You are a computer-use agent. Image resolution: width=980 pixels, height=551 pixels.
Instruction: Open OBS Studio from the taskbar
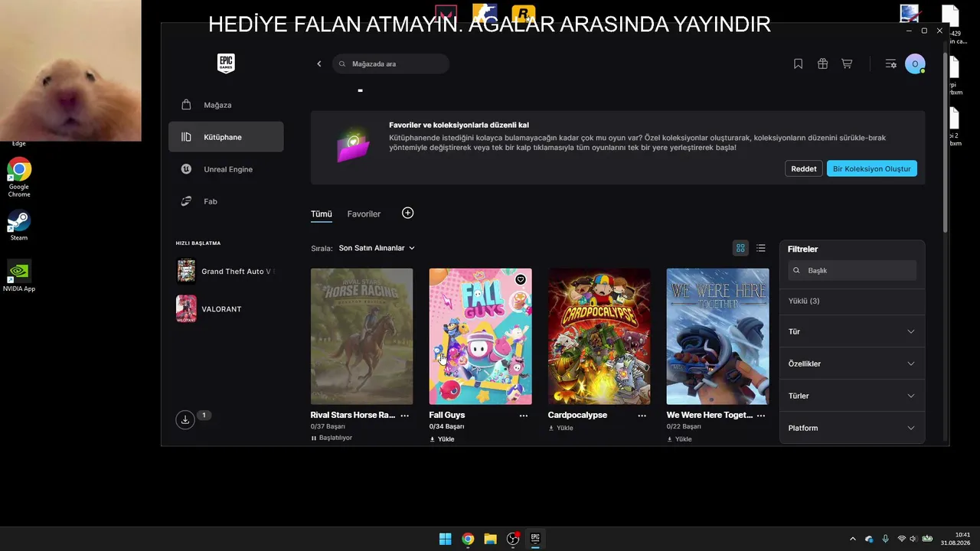click(x=513, y=539)
